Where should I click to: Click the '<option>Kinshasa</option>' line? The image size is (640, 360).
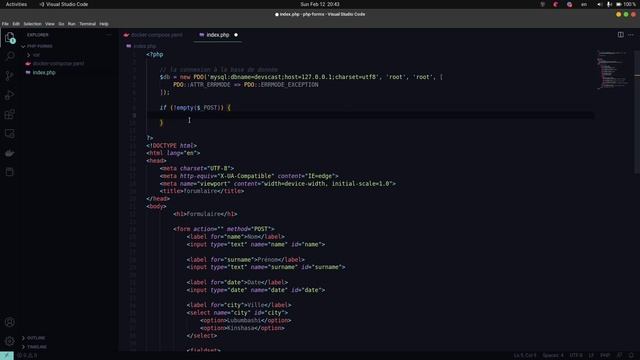[x=242, y=328]
